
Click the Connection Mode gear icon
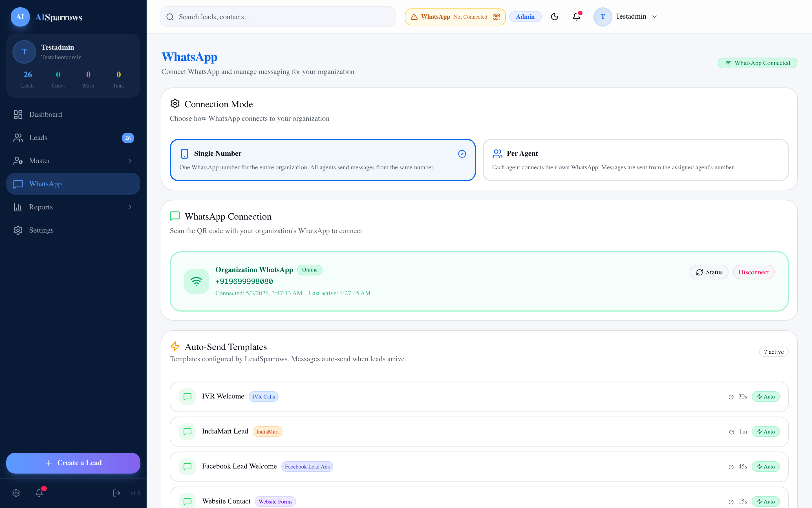pyautogui.click(x=175, y=104)
